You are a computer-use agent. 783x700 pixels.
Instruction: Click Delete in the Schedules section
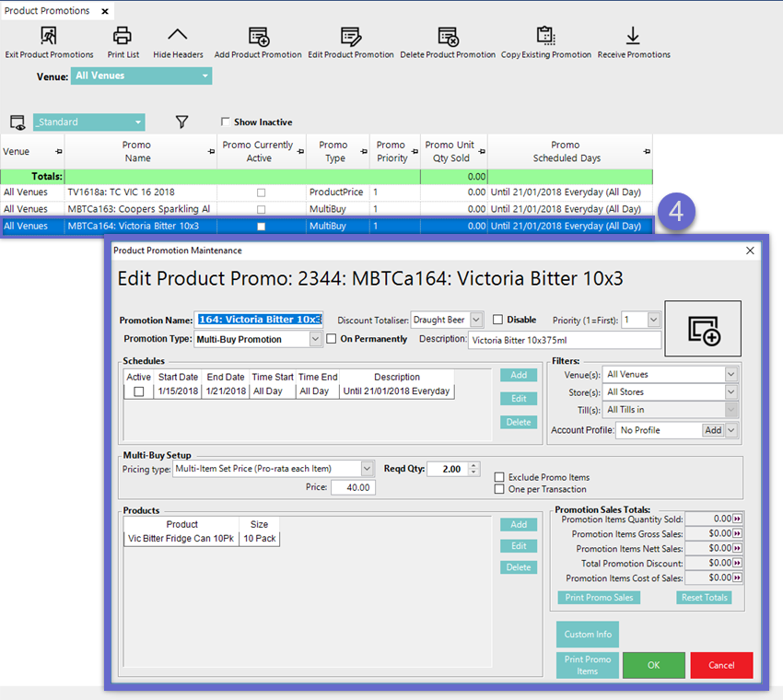point(519,422)
